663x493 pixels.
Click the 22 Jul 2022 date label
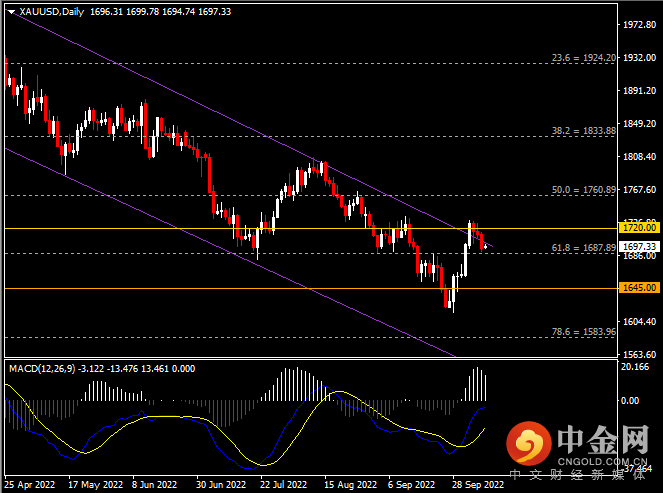point(283,485)
